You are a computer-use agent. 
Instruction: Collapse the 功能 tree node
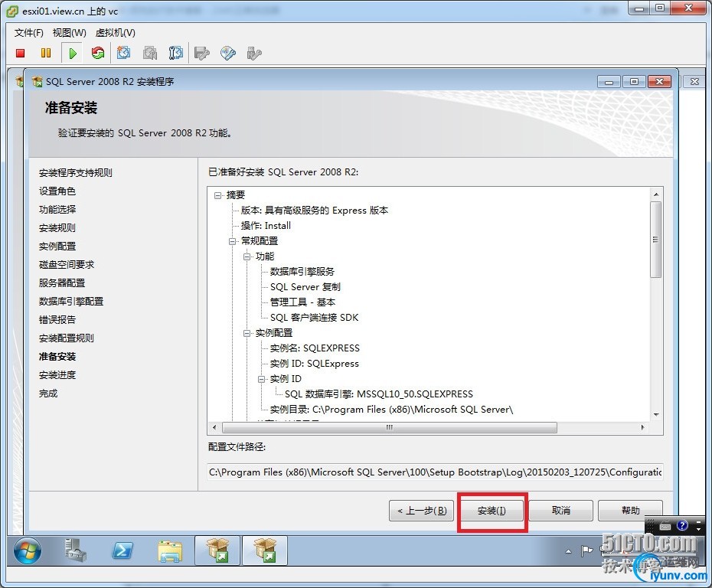[247, 256]
